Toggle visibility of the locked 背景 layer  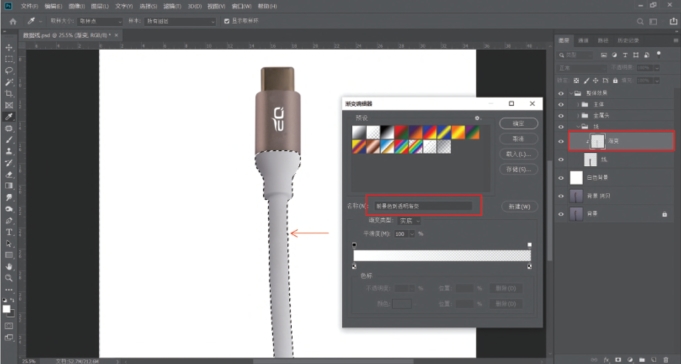coord(561,214)
